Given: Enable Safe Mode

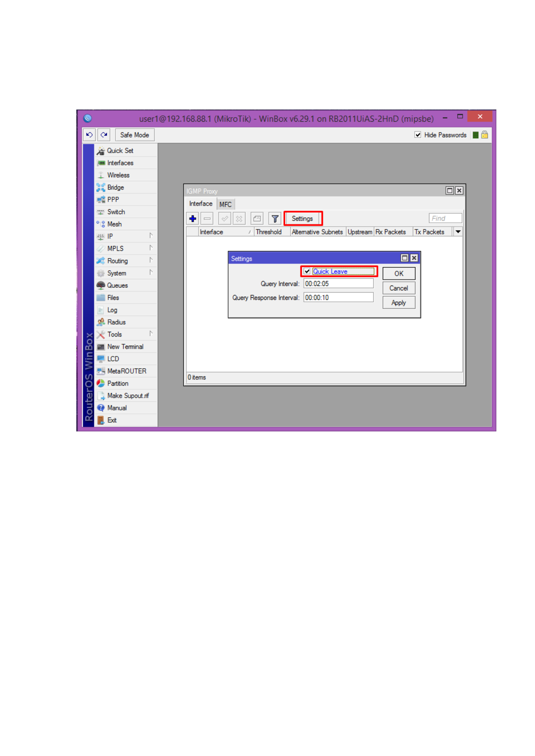Looking at the screenshot, I should pyautogui.click(x=135, y=135).
